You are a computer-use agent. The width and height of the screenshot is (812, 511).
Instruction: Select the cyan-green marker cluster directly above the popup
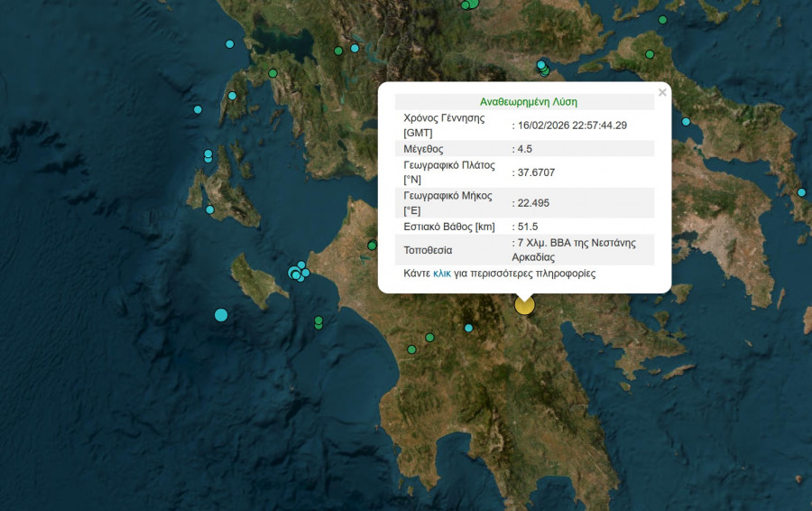[542, 68]
